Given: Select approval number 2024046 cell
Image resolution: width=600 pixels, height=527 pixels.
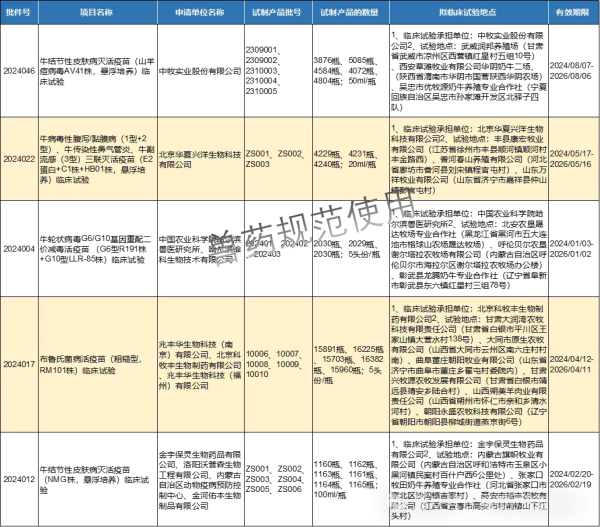Looking at the screenshot, I should click(x=19, y=71).
